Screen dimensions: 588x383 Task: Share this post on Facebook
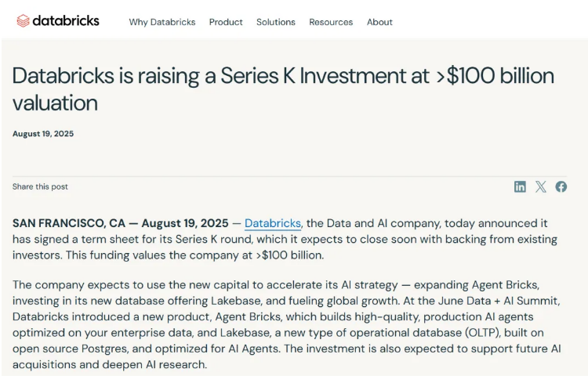561,186
